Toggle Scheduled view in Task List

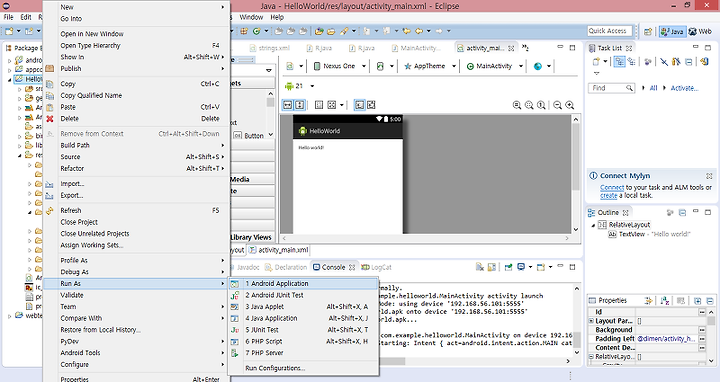pos(632,62)
